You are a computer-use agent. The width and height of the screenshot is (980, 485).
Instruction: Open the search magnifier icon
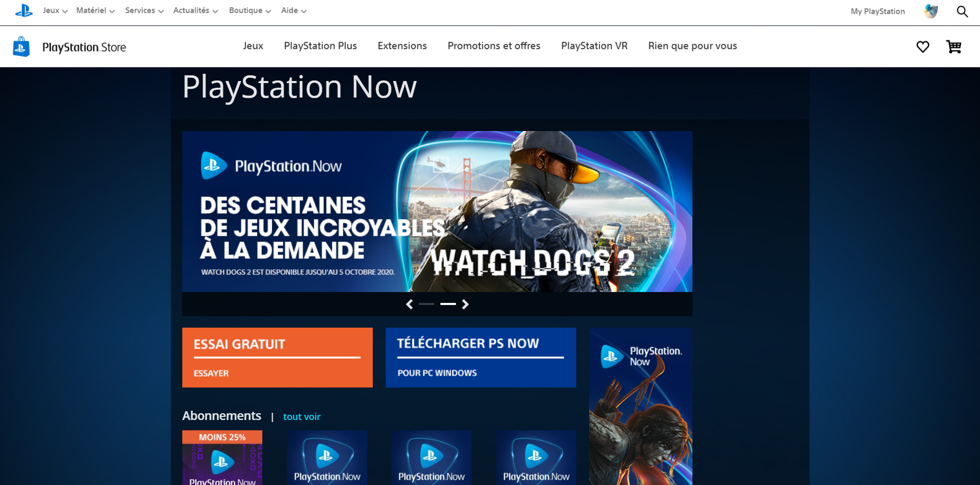tap(962, 11)
